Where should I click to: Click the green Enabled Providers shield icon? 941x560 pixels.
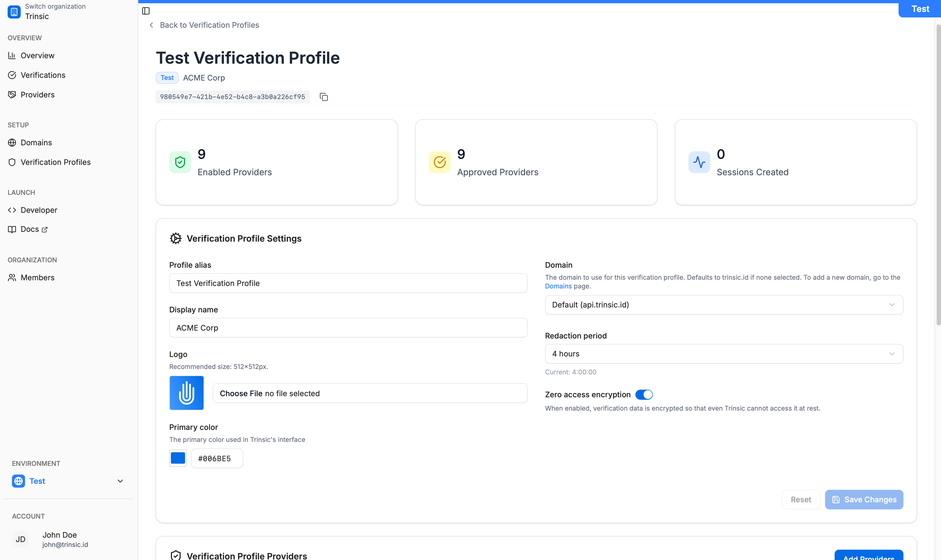coord(180,162)
